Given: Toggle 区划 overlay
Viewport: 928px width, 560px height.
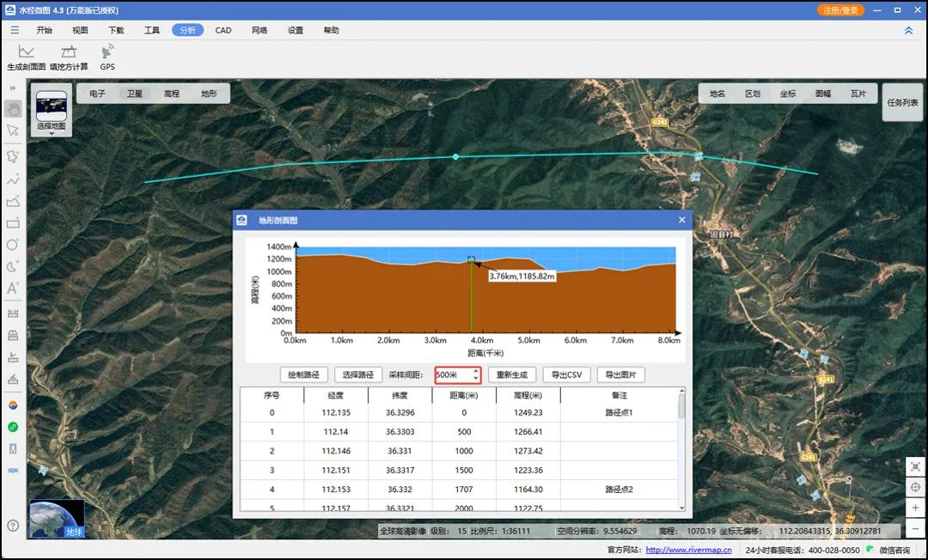Looking at the screenshot, I should [x=753, y=94].
